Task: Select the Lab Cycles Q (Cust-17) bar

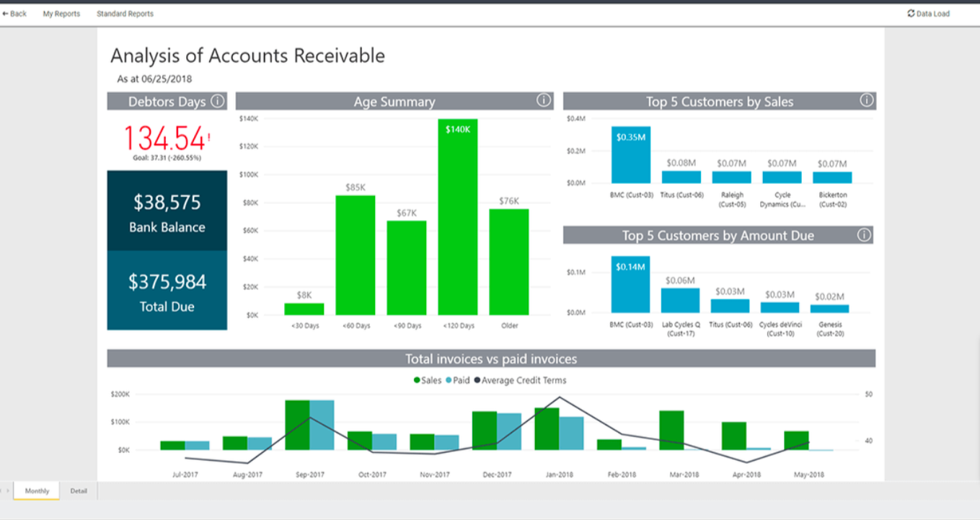Action: point(681,301)
